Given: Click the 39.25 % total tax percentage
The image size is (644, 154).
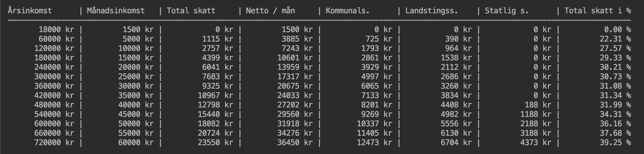Looking at the screenshot, I should [615, 143].
